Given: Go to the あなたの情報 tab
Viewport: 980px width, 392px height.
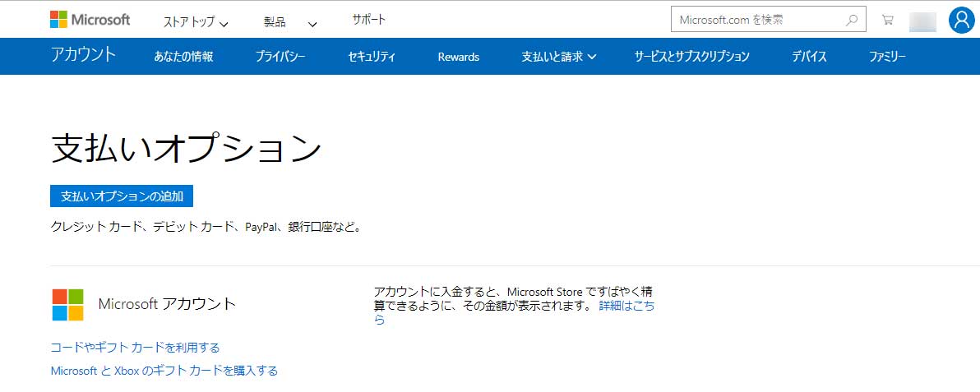Looking at the screenshot, I should point(183,57).
